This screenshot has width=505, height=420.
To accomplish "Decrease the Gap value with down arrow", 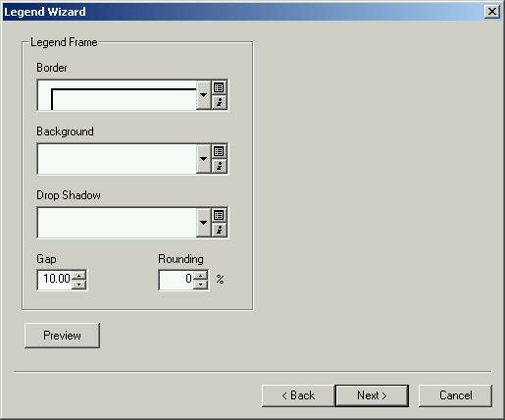I will click(x=78, y=285).
